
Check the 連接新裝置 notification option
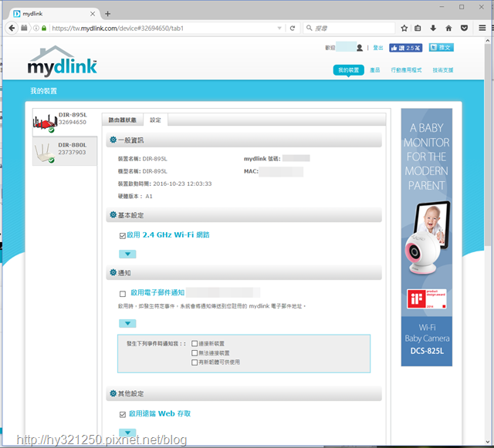pyautogui.click(x=195, y=343)
